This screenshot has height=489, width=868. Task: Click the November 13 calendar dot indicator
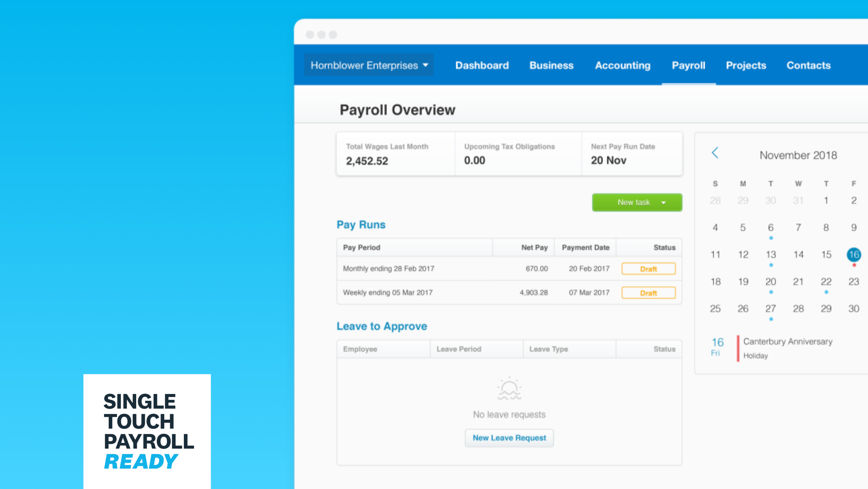[x=771, y=265]
